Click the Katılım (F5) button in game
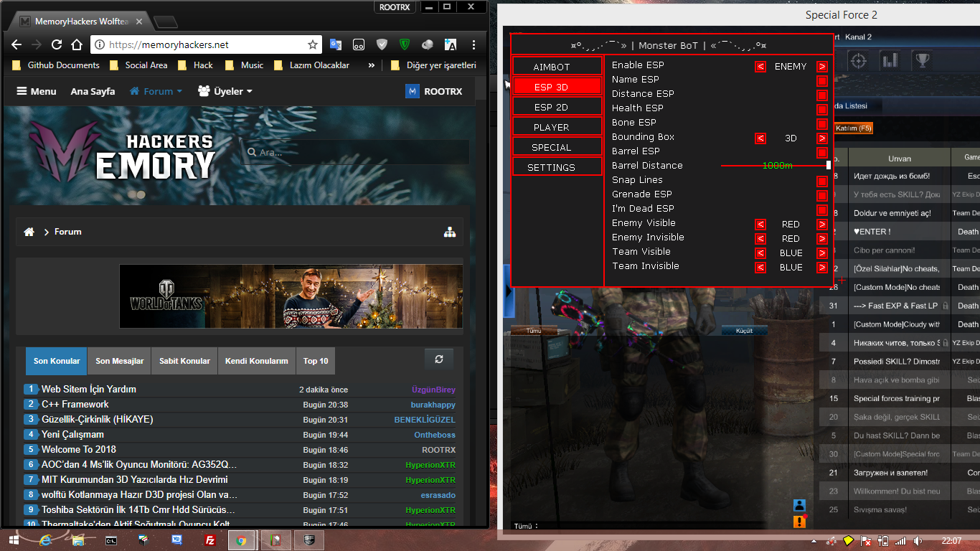Image resolution: width=980 pixels, height=551 pixels. coord(854,128)
